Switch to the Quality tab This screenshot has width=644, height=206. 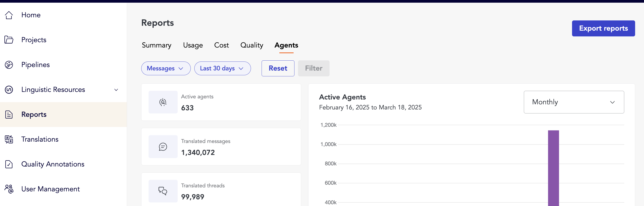(x=252, y=45)
